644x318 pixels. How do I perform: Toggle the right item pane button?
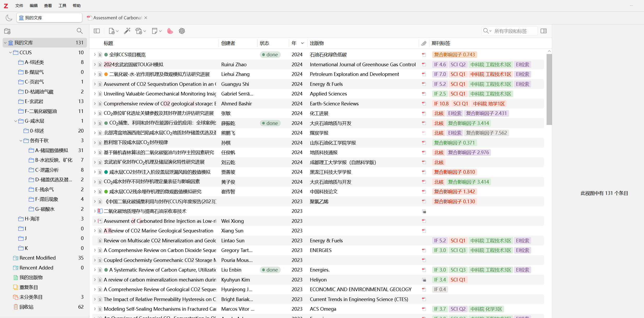(x=544, y=31)
